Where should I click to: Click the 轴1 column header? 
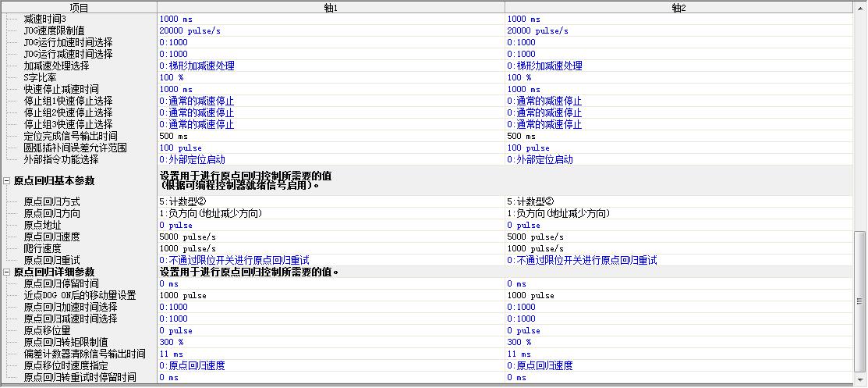coord(331,7)
